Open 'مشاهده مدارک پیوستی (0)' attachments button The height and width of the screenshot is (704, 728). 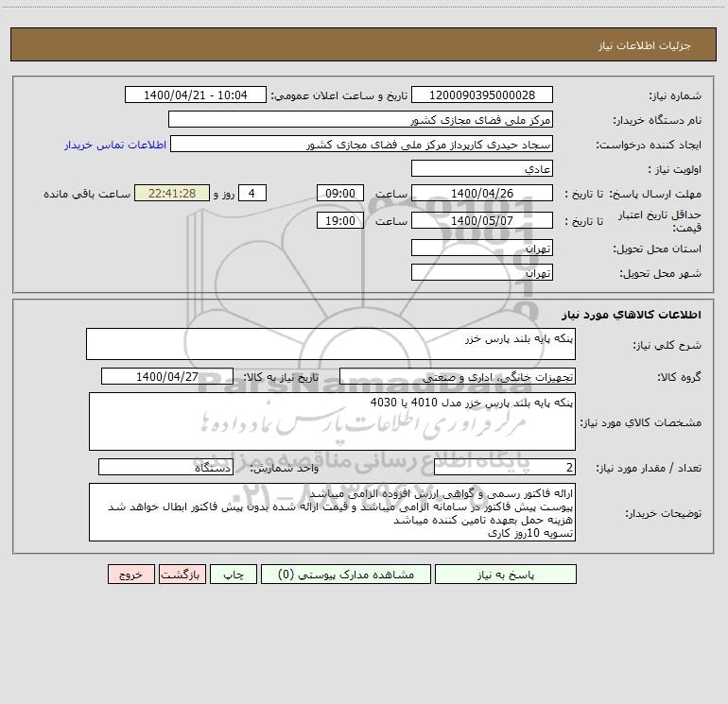tap(346, 575)
